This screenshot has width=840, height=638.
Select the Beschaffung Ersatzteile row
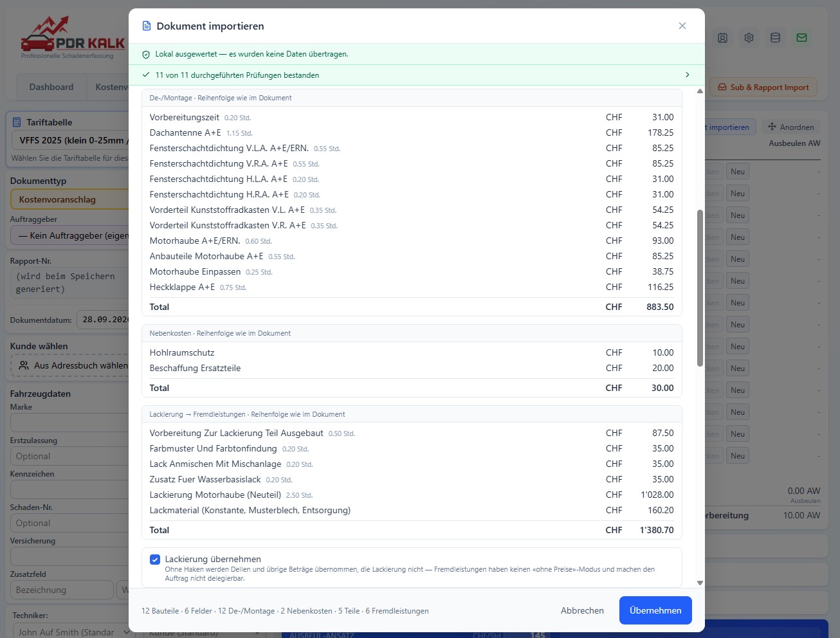pos(412,368)
